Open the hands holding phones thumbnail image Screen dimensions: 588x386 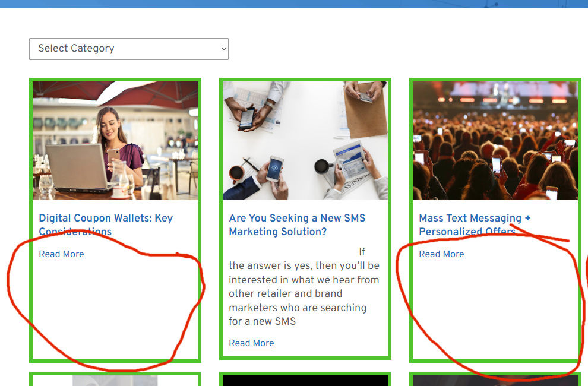click(305, 141)
